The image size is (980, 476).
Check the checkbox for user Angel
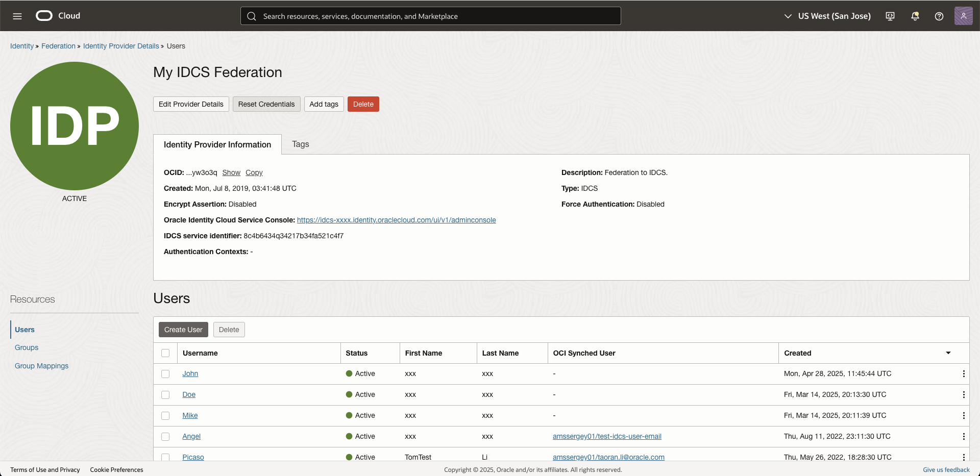click(x=165, y=437)
